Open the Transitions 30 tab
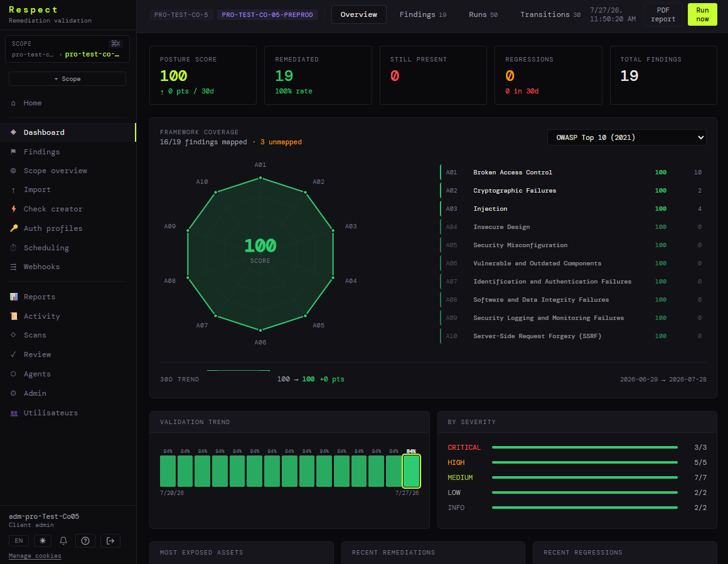Image resolution: width=728 pixels, height=564 pixels. point(550,14)
